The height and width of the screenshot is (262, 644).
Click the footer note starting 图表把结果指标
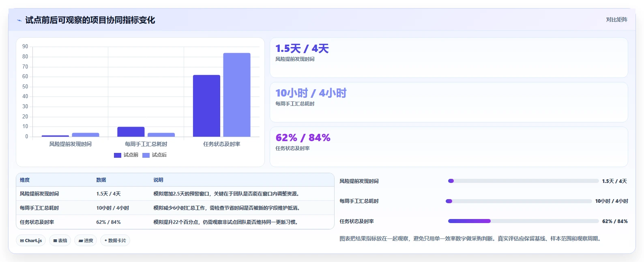tap(470, 238)
